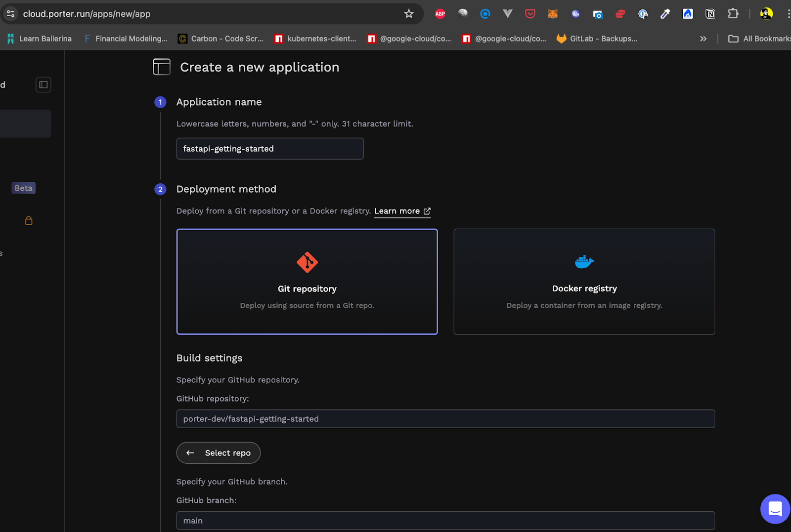Open the Vue devtools extension icon
The height and width of the screenshot is (532, 791).
(508, 14)
